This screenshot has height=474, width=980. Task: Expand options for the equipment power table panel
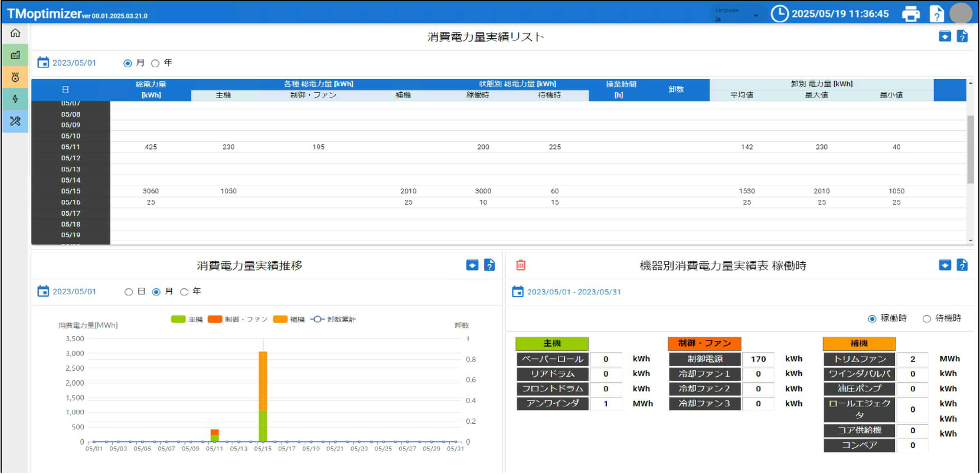point(944,265)
